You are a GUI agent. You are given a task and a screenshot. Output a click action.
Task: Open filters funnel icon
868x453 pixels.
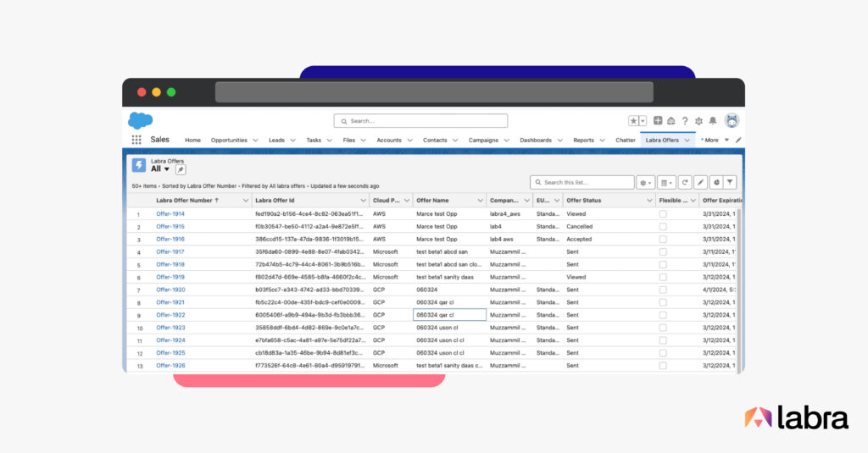tap(730, 182)
